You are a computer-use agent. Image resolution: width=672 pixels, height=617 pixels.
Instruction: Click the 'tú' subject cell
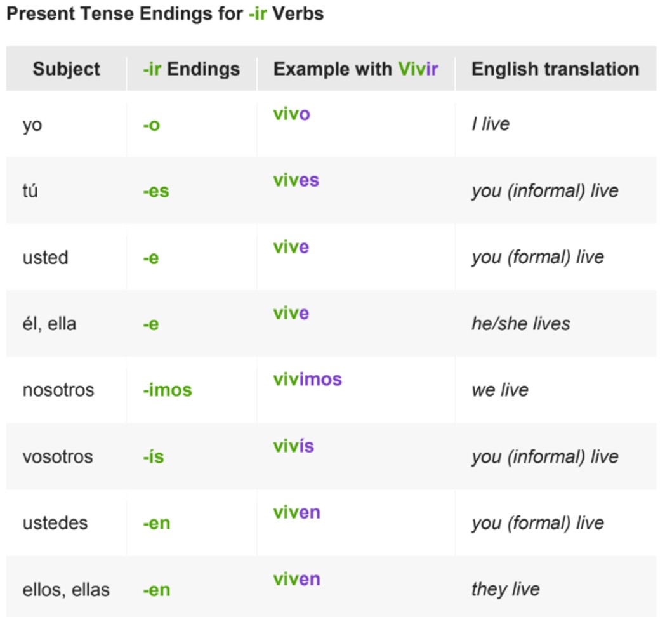click(x=30, y=190)
